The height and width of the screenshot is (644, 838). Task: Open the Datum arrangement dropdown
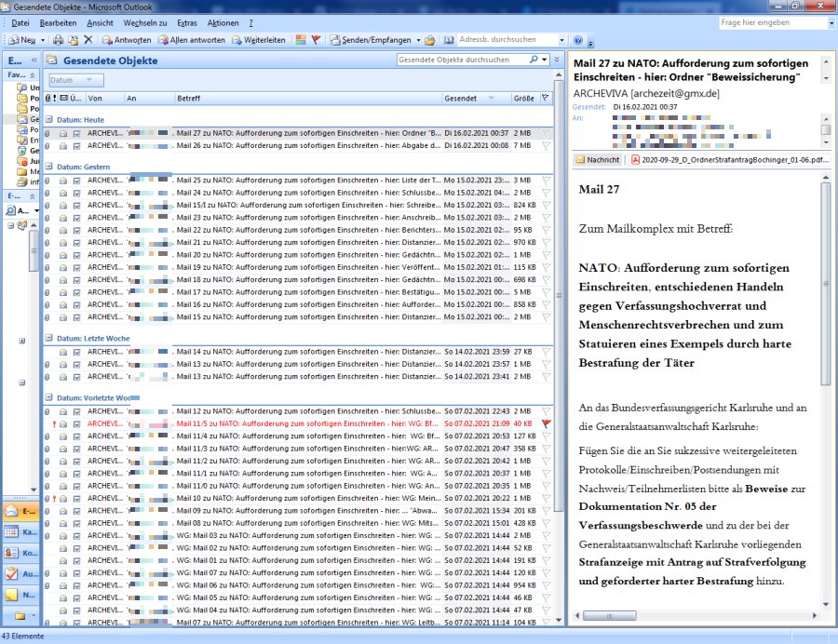[x=76, y=80]
